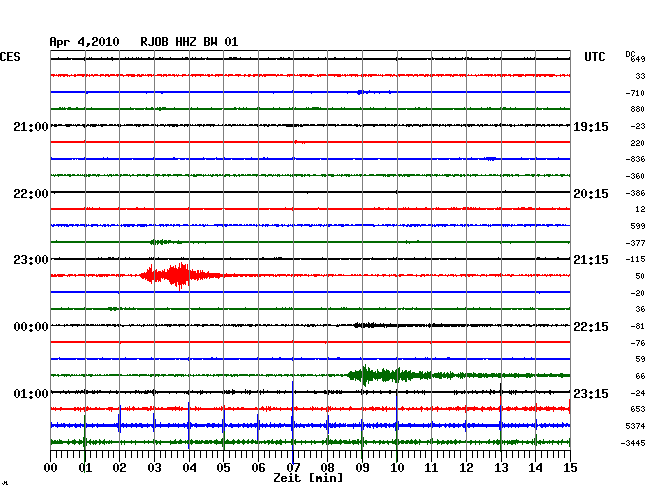650x494 pixels.
Task: Click the date label "Apr 4,2010"
Action: (x=84, y=42)
